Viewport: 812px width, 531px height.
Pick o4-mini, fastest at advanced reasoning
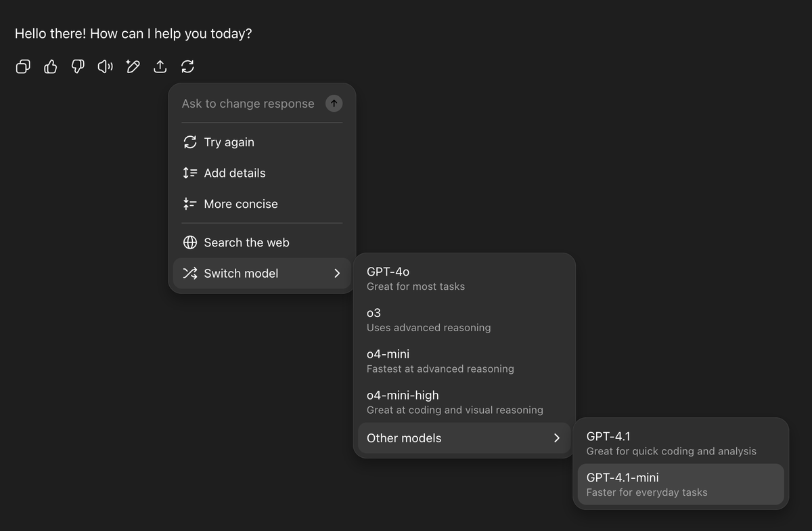click(464, 361)
